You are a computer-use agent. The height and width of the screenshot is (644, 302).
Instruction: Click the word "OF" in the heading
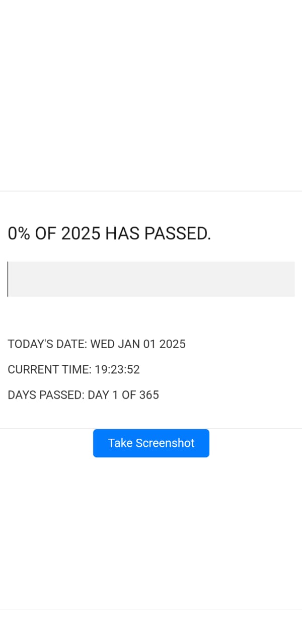coord(46,233)
